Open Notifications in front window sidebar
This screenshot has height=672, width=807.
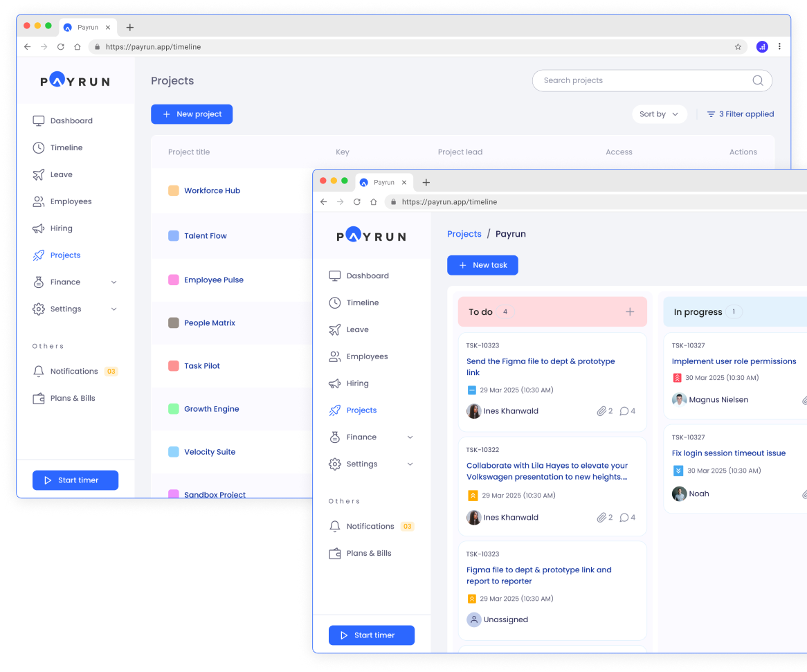pos(370,527)
